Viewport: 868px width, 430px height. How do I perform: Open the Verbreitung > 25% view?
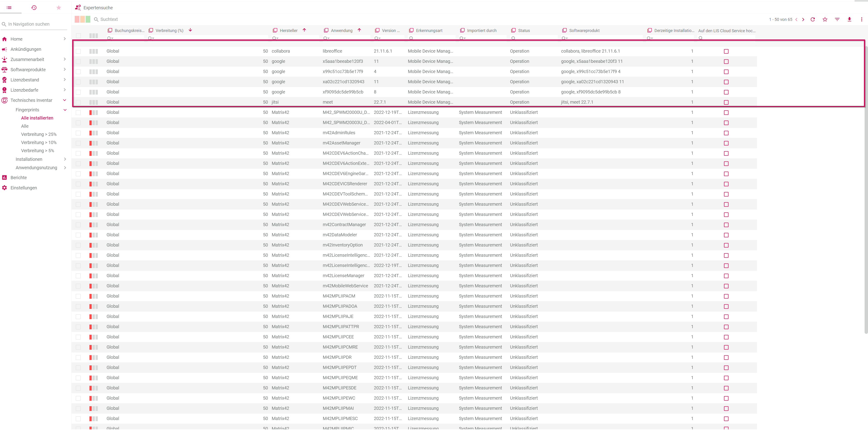39,134
